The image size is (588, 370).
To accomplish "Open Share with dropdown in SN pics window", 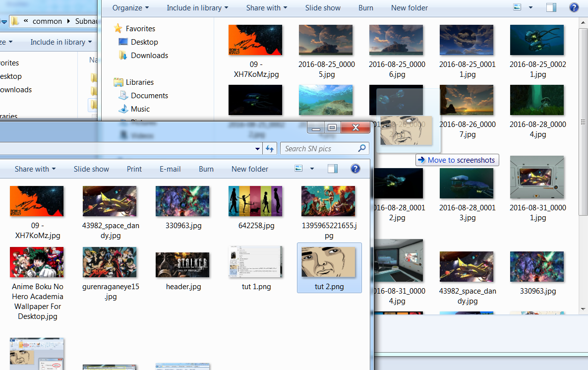I will [35, 169].
